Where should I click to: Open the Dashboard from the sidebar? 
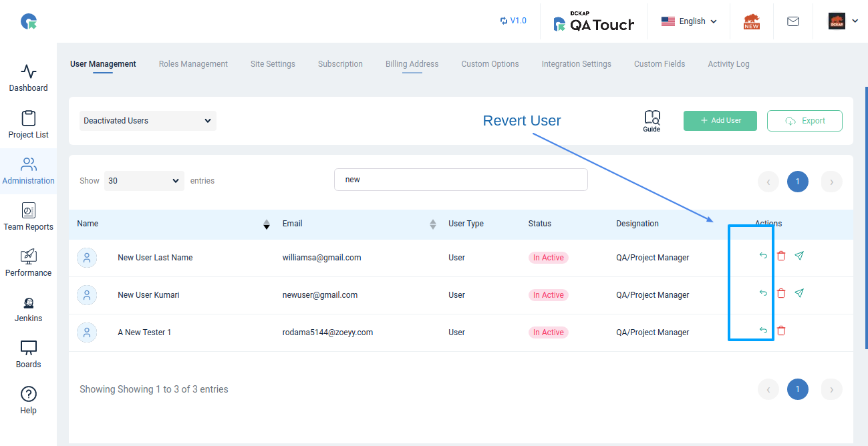28,78
